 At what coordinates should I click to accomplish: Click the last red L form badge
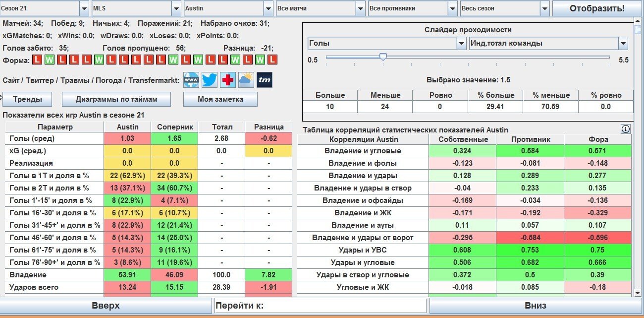click(272, 60)
